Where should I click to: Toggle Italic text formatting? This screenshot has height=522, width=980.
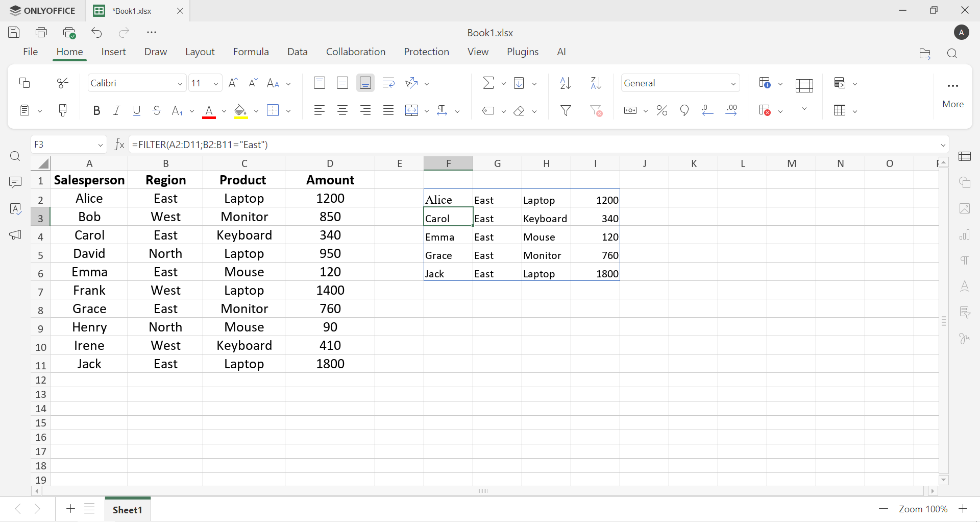[x=116, y=111]
